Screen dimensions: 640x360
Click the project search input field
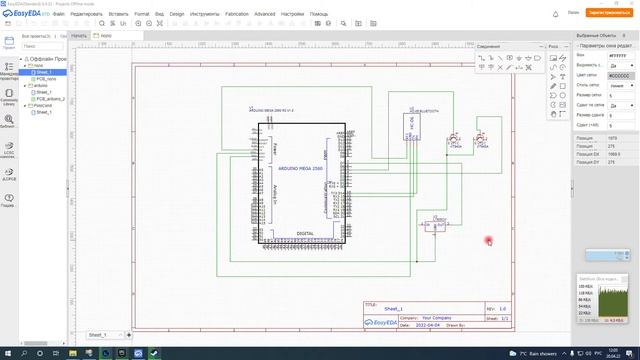pyautogui.click(x=43, y=46)
